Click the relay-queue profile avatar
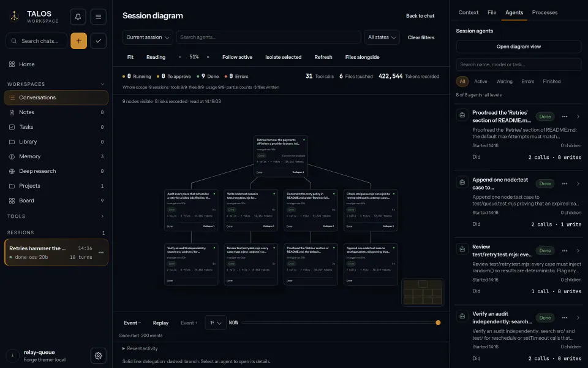The image size is (588, 368). (x=12, y=356)
